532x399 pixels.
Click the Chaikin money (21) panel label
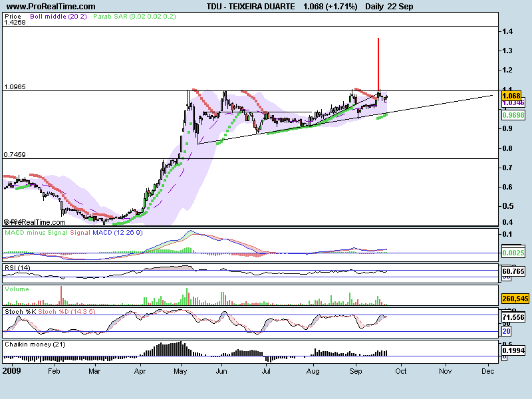[x=35, y=344]
